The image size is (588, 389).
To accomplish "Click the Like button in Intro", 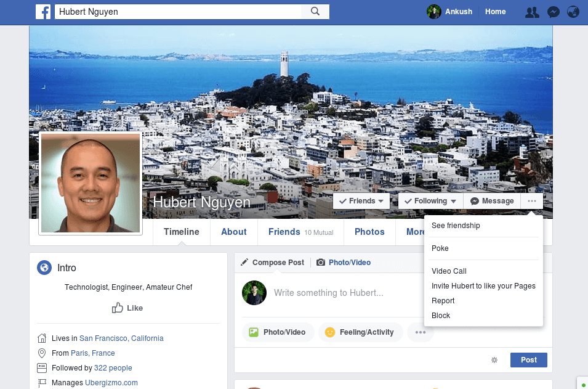I will tap(127, 308).
